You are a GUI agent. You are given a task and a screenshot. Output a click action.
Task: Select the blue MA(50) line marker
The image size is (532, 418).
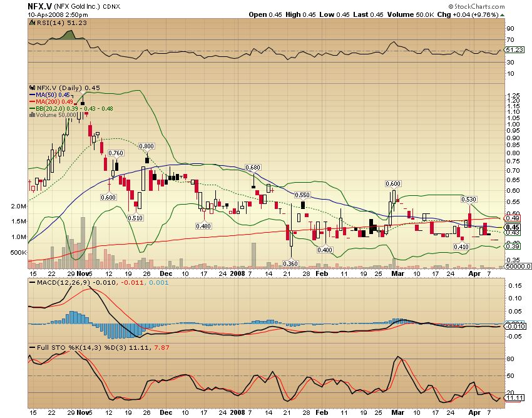tap(33, 95)
